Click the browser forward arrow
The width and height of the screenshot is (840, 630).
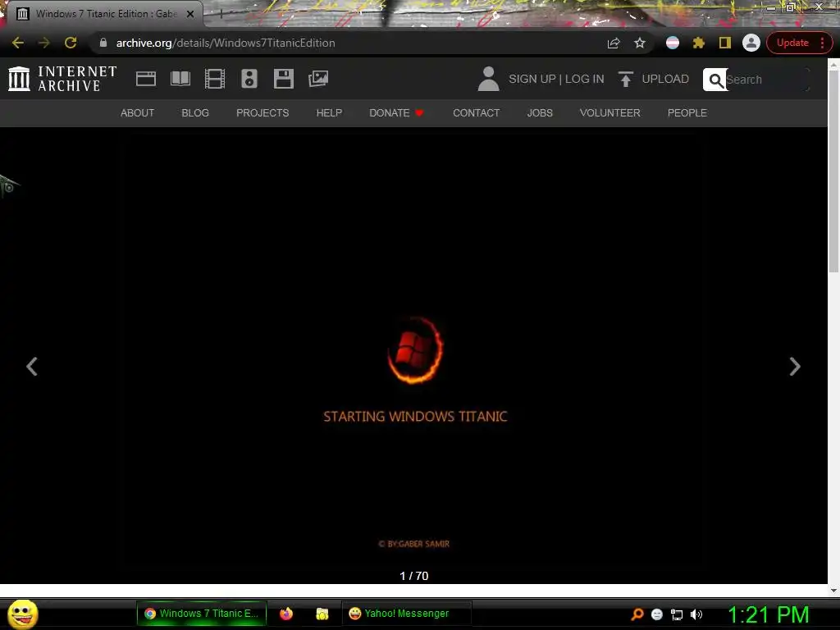pyautogui.click(x=44, y=43)
